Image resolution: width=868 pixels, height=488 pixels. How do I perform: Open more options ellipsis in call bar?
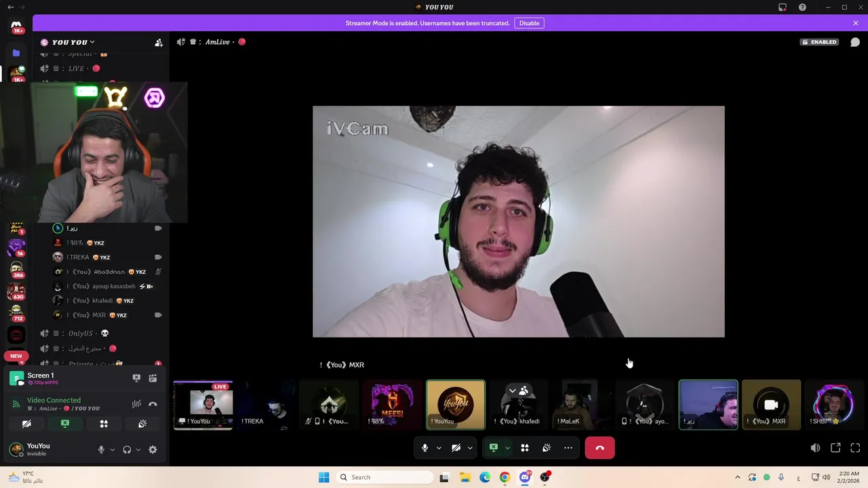point(568,448)
